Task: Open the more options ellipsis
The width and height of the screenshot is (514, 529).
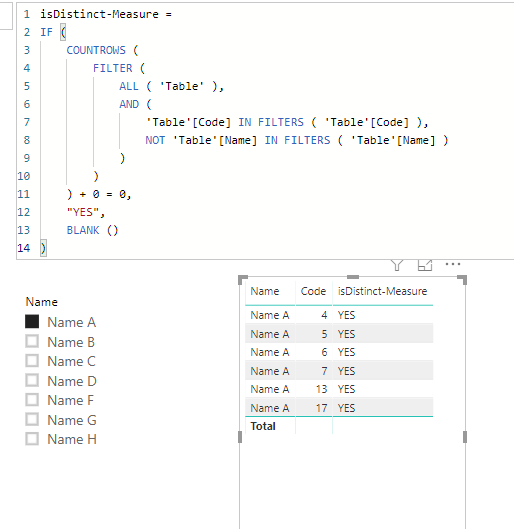Action: (453, 264)
